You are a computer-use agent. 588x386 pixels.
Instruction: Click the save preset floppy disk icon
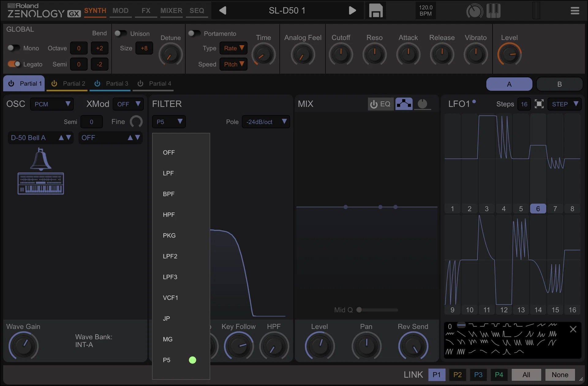375,11
